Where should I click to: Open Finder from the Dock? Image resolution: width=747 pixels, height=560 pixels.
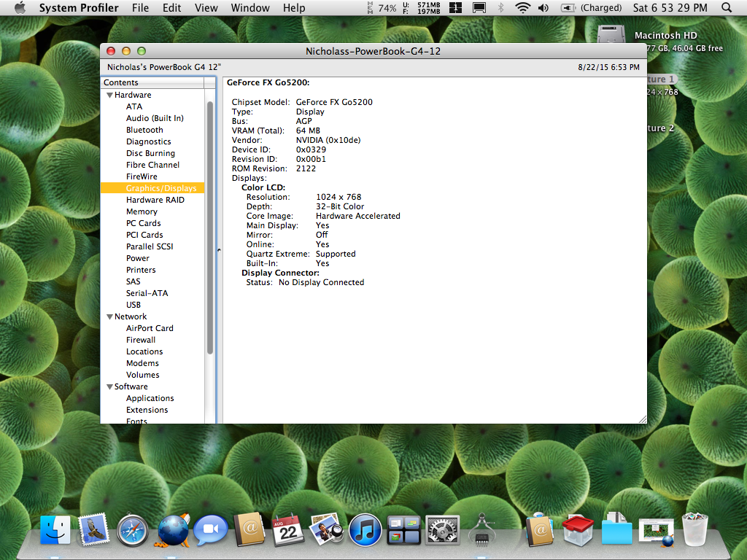click(x=55, y=529)
